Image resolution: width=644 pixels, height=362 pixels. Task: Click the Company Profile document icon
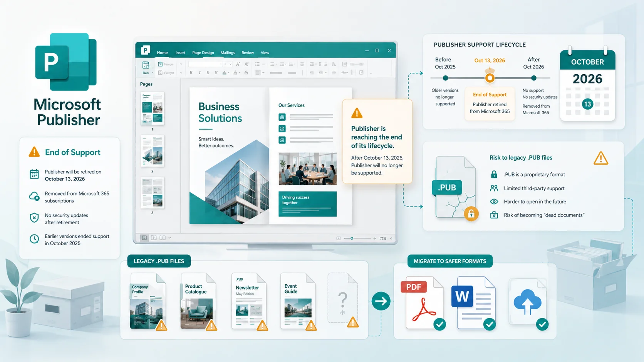(148, 301)
